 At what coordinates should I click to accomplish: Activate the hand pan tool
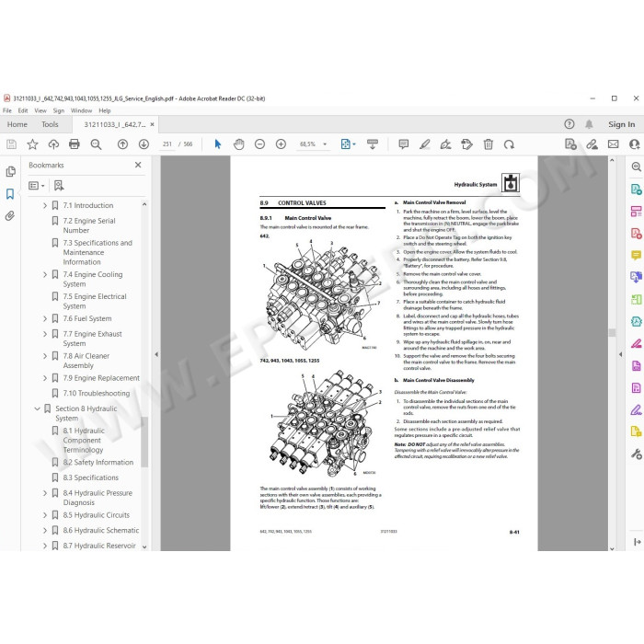tap(238, 144)
